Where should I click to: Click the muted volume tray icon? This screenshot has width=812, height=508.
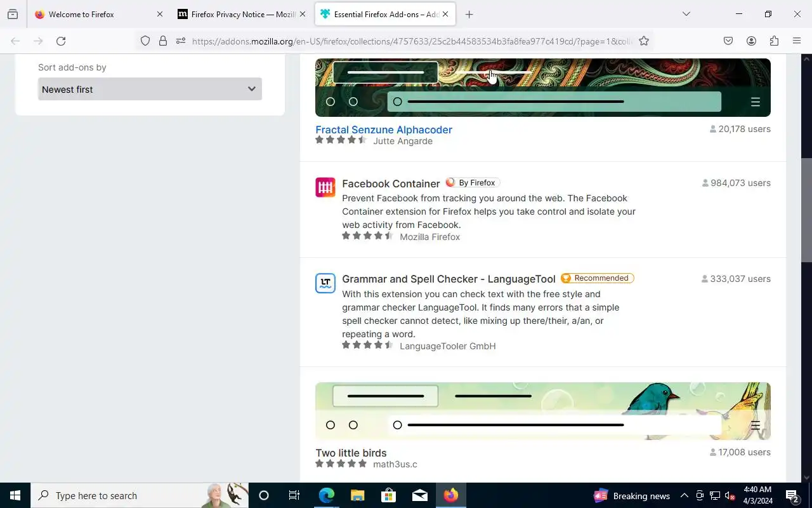pyautogui.click(x=730, y=495)
